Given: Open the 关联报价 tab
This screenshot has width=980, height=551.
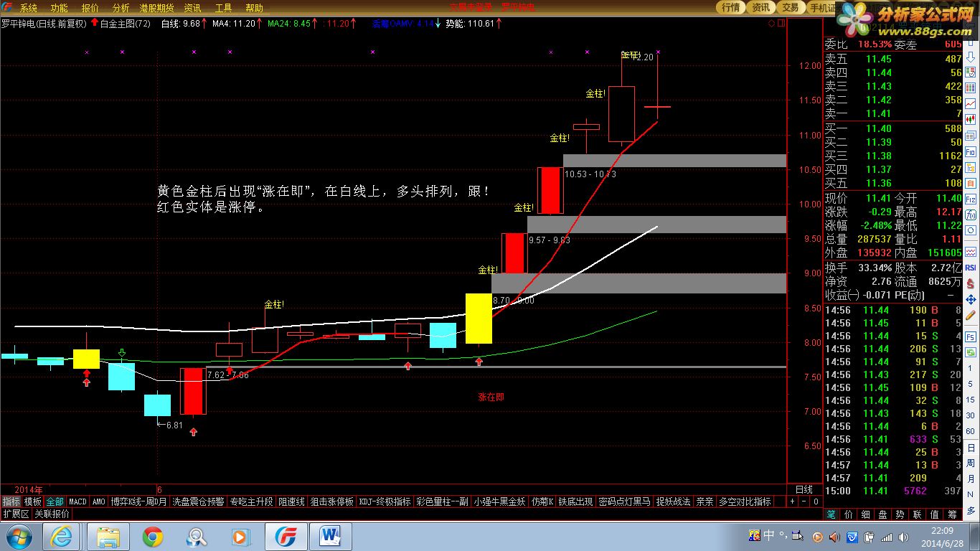Looking at the screenshot, I should (52, 514).
